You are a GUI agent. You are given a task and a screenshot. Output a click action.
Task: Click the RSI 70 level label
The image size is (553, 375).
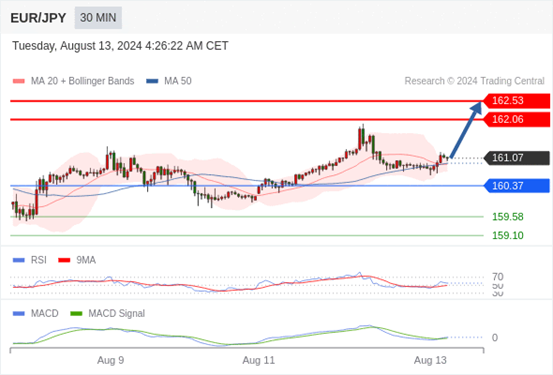[498, 277]
